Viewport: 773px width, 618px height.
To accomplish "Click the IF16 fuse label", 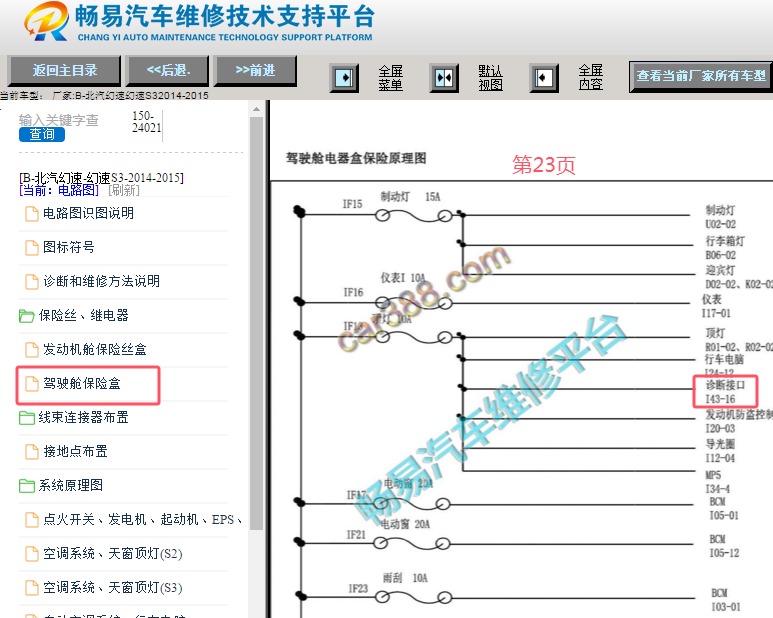I will (x=353, y=293).
